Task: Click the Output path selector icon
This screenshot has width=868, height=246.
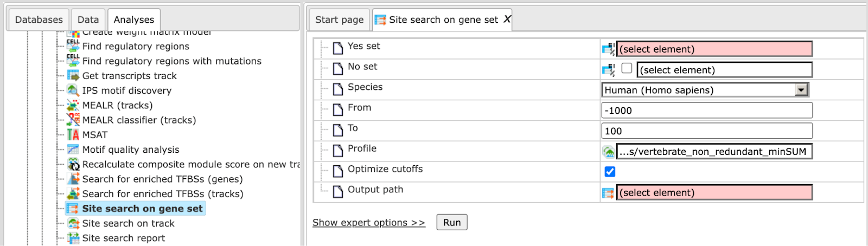Action: point(608,193)
